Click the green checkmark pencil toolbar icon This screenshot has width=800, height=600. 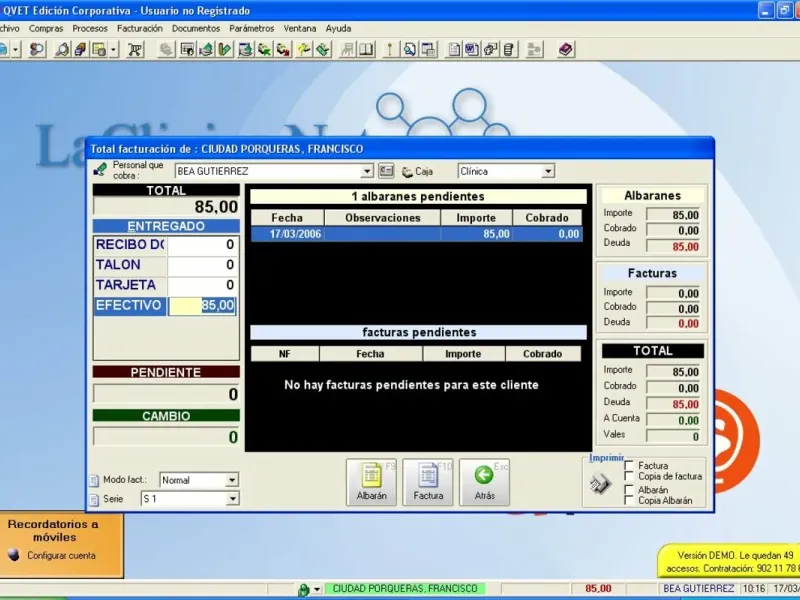[225, 49]
